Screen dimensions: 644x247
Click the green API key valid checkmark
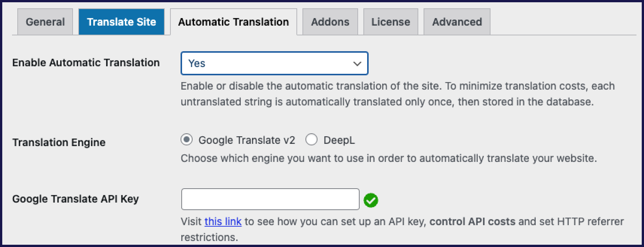pyautogui.click(x=371, y=200)
